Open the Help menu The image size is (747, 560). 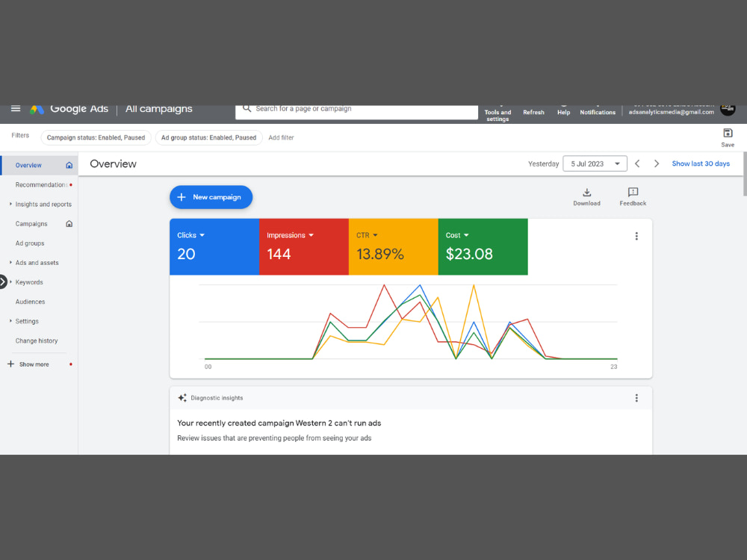(563, 111)
